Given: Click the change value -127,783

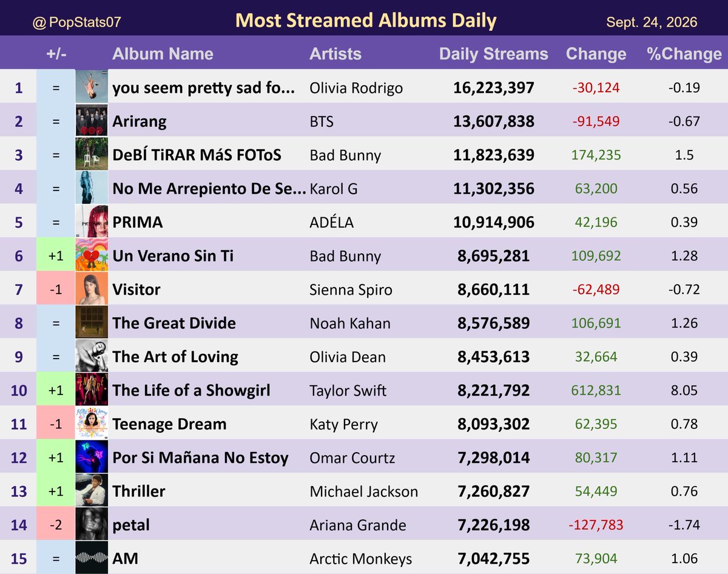Looking at the screenshot, I should (x=596, y=525).
